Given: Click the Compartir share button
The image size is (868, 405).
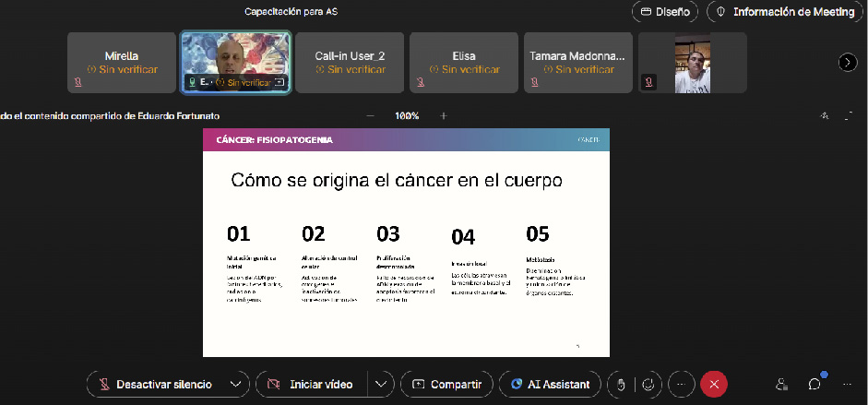Looking at the screenshot, I should pyautogui.click(x=446, y=384).
